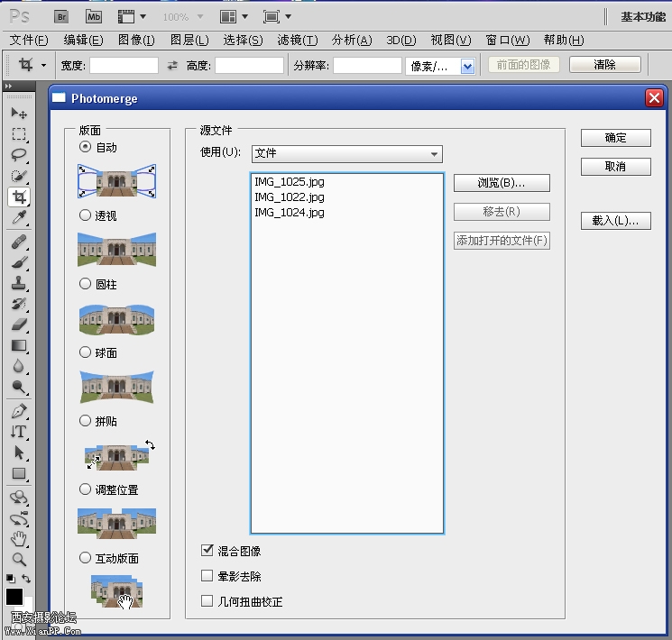Swap foreground and background colors
The height and width of the screenshot is (640, 672).
click(x=26, y=579)
